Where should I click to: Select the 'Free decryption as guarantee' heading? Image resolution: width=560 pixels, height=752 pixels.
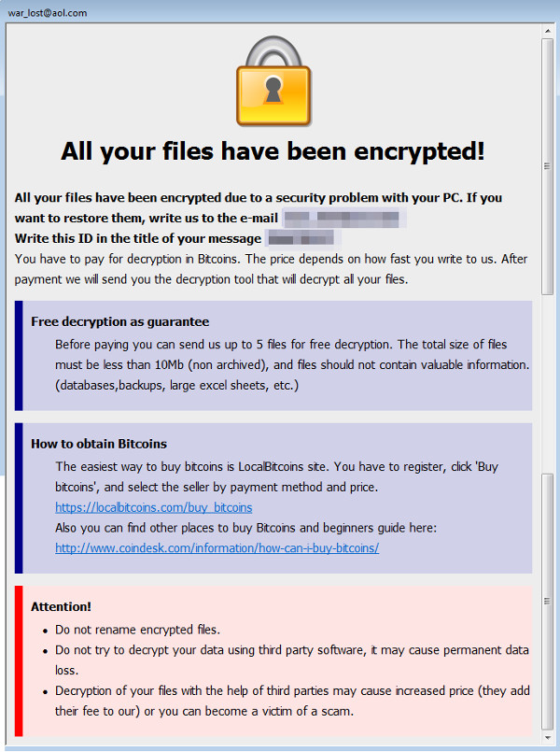119,321
